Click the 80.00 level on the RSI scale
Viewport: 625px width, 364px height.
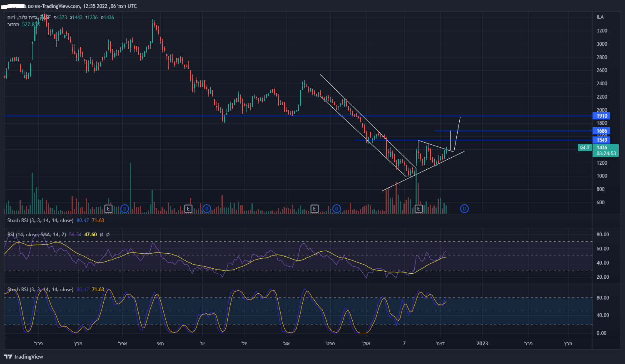[603, 235]
